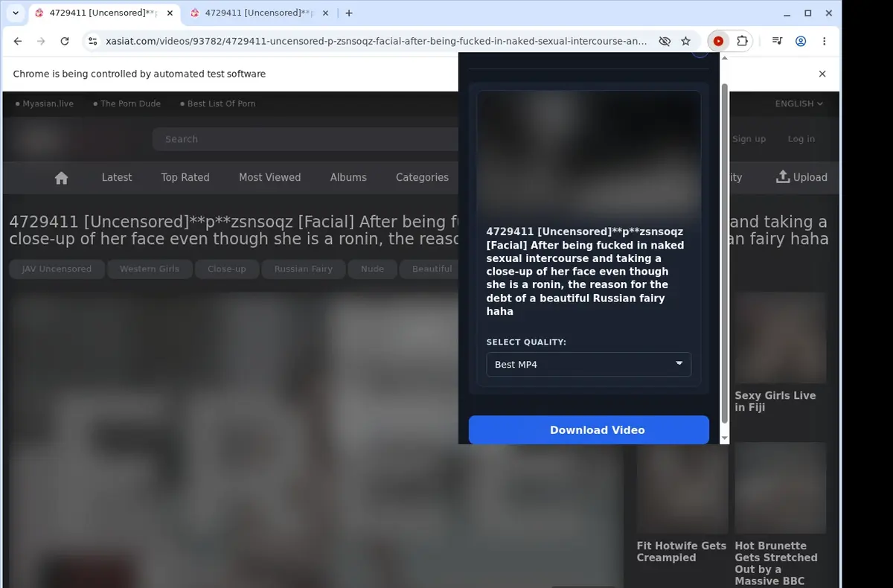The image size is (893, 588).
Task: Maximize the Chrome window
Action: pos(808,13)
